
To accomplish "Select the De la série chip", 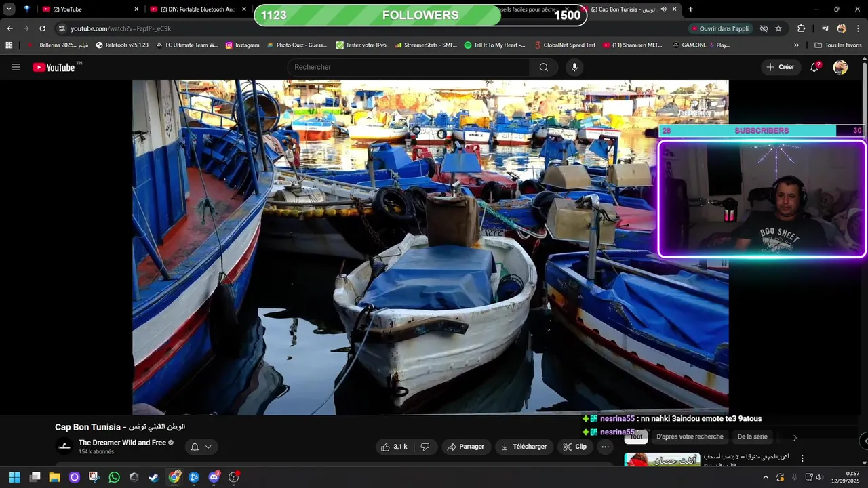I will click(x=753, y=437).
